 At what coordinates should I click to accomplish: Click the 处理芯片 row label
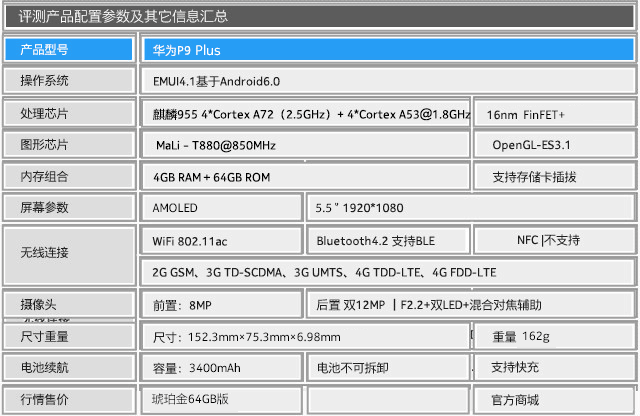pyautogui.click(x=69, y=113)
